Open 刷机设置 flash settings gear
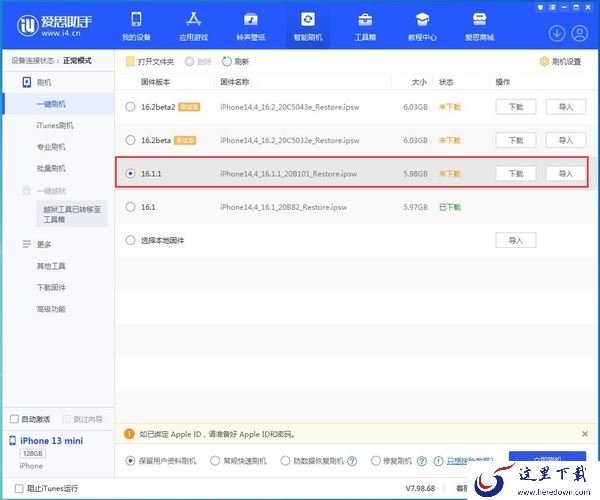The height and width of the screenshot is (500, 600). [x=560, y=62]
